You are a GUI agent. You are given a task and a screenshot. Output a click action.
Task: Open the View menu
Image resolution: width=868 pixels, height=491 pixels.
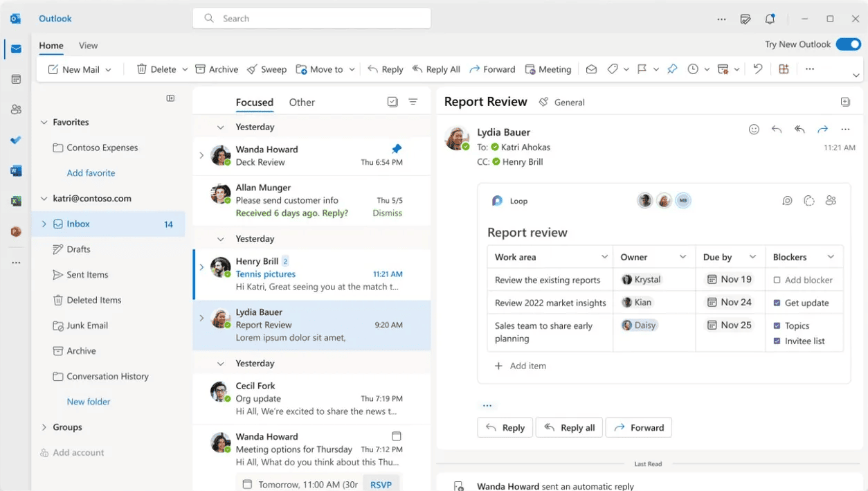(x=88, y=45)
